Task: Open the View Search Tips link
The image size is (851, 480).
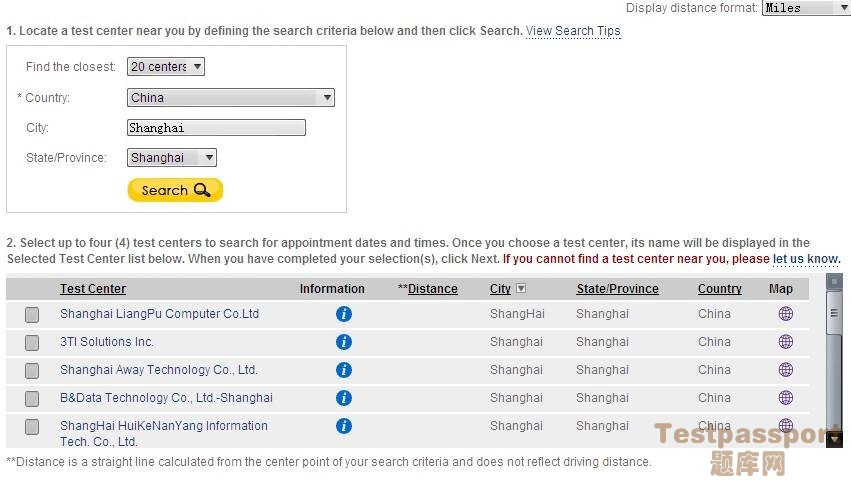Action: pyautogui.click(x=573, y=31)
